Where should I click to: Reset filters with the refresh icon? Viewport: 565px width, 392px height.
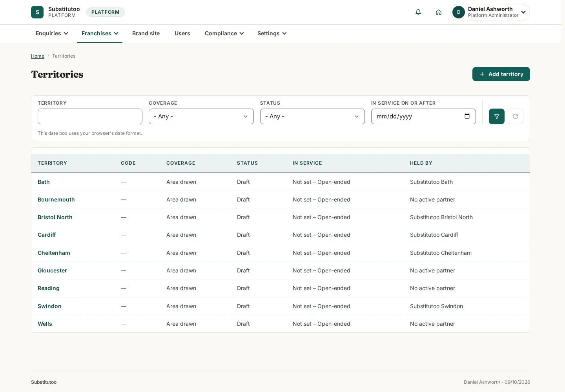pos(516,116)
